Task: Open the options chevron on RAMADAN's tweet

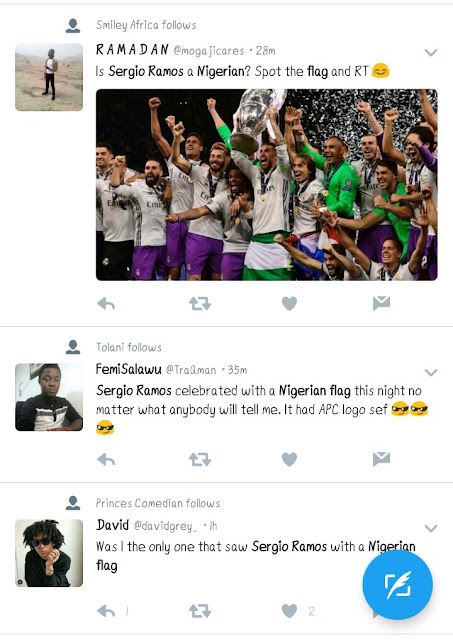Action: click(x=431, y=52)
